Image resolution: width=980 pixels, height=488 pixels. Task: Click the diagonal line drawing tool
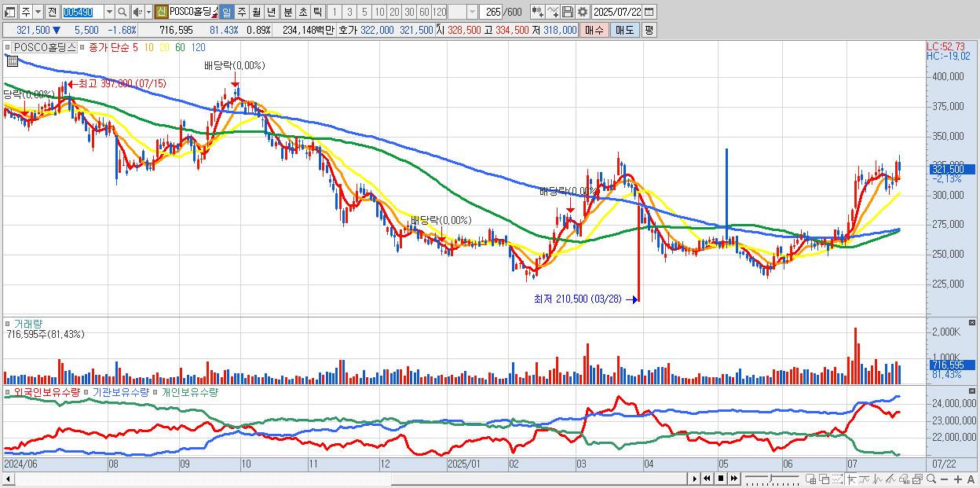click(890, 479)
